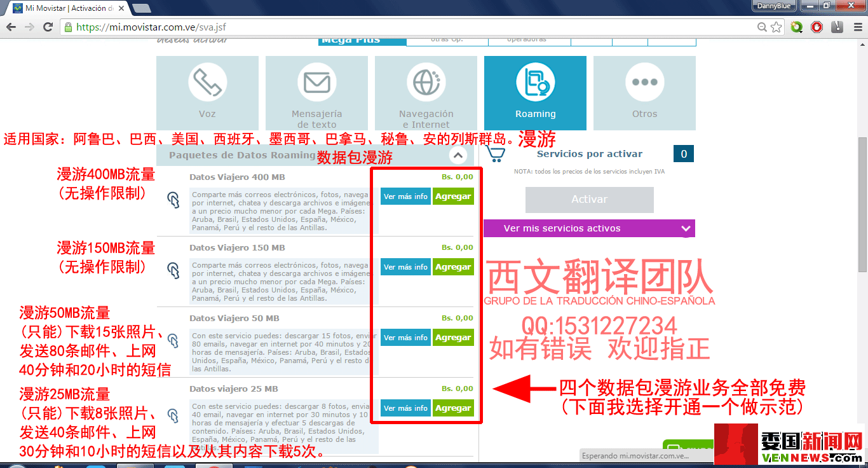Click the grey Activar button
The width and height of the screenshot is (868, 468).
pyautogui.click(x=590, y=199)
